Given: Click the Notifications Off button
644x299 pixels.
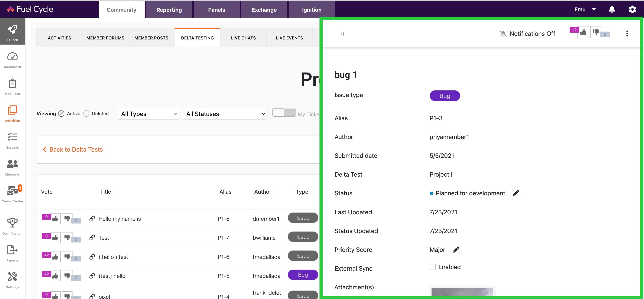Looking at the screenshot, I should click(x=527, y=33).
